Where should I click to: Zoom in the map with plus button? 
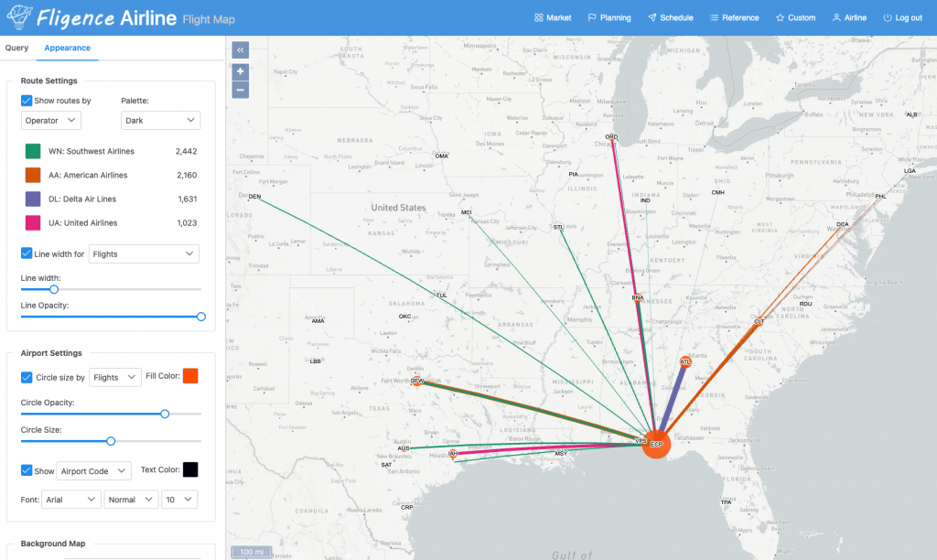pyautogui.click(x=241, y=71)
